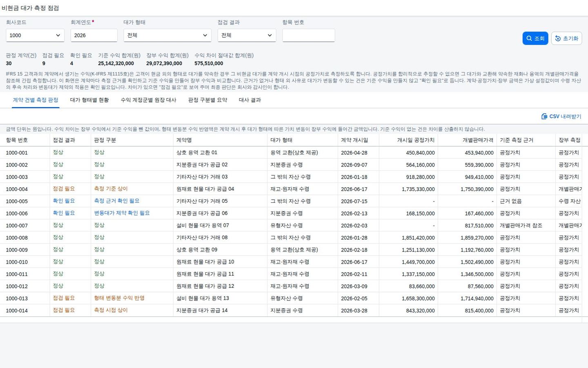
Task: Click item number 1000-013
Action: point(17,298)
